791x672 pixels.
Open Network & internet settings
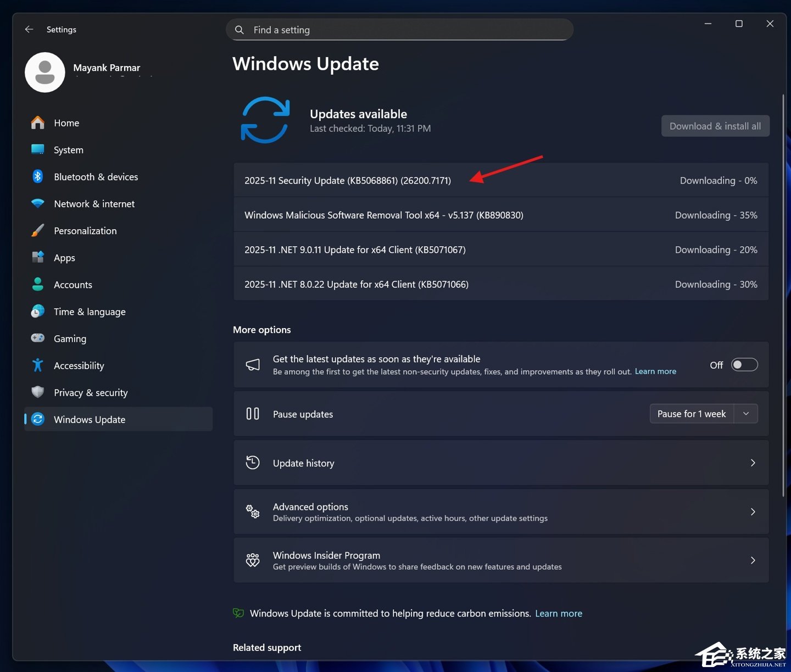tap(94, 203)
